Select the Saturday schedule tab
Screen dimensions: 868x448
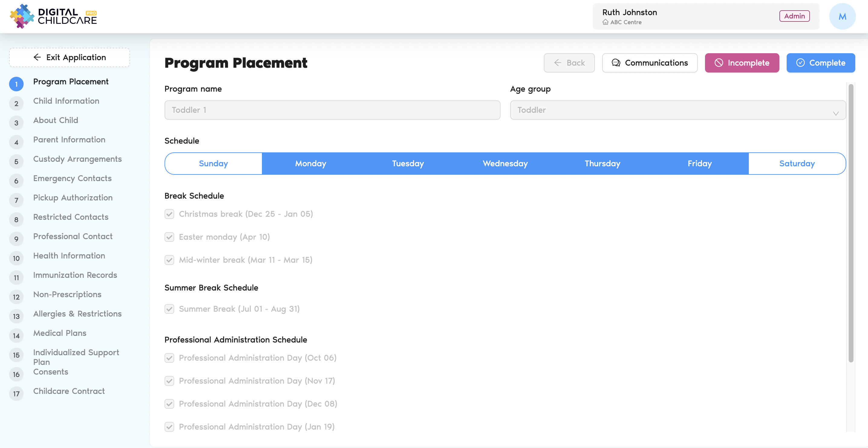tap(797, 164)
